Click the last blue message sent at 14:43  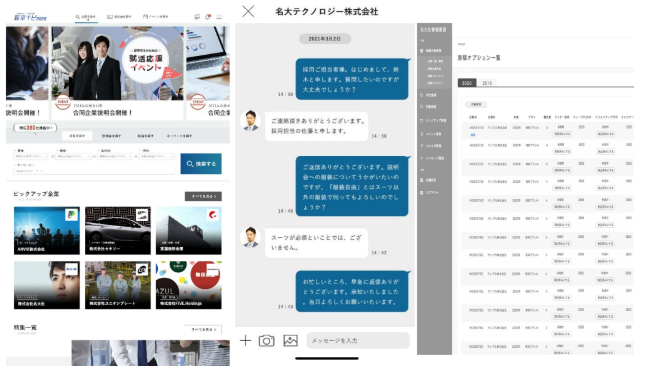coord(352,292)
